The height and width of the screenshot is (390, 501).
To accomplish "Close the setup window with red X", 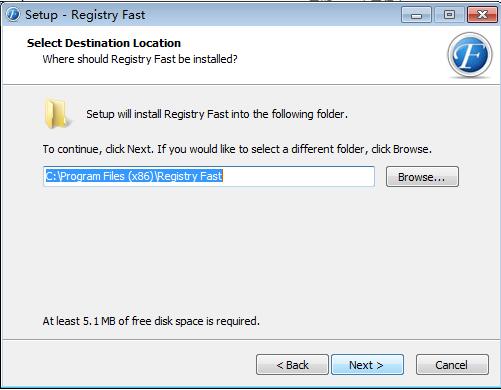I will 482,15.
